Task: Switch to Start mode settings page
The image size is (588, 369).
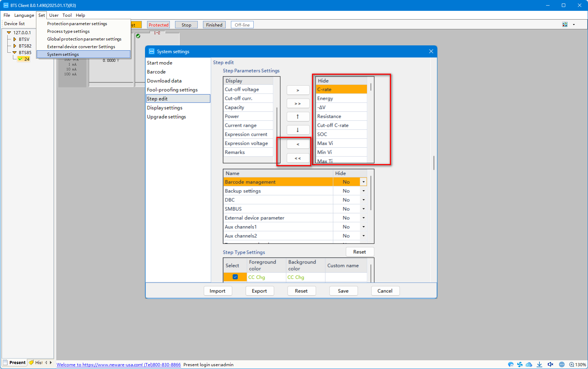Action: 178,63
